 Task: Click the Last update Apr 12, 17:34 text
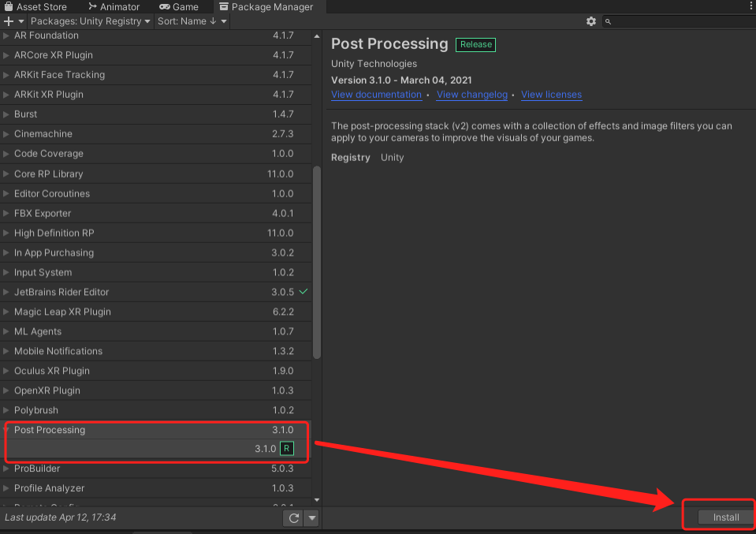point(60,517)
